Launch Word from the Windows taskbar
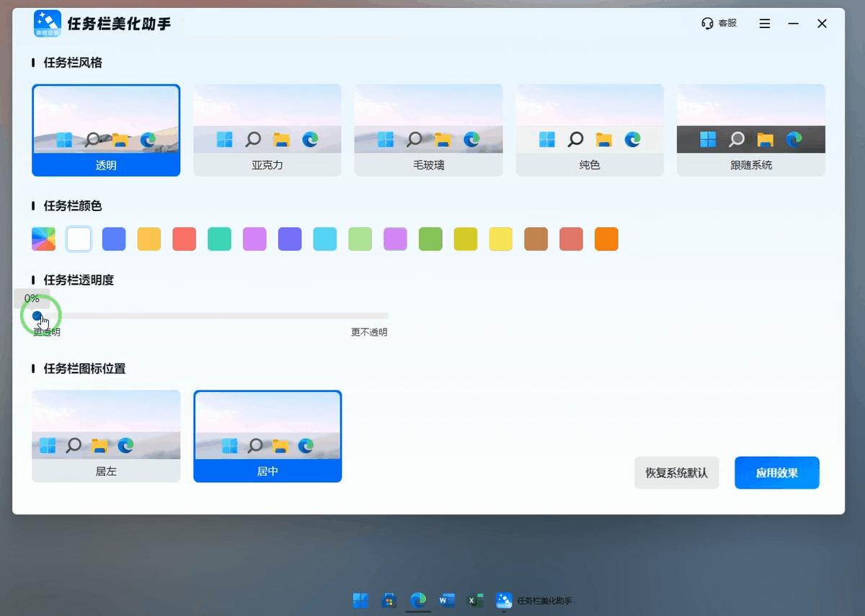 tap(447, 599)
